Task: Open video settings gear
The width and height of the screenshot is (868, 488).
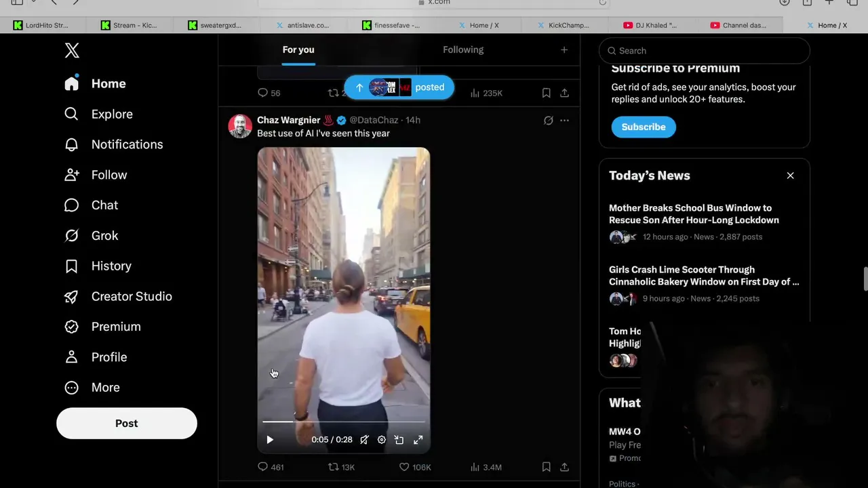Action: click(x=382, y=440)
